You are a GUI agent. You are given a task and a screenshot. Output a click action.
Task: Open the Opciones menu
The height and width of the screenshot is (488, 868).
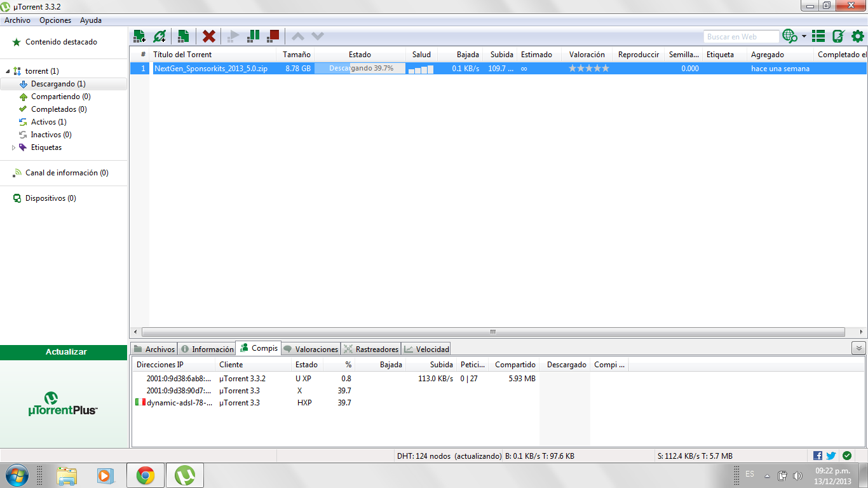[x=55, y=20]
